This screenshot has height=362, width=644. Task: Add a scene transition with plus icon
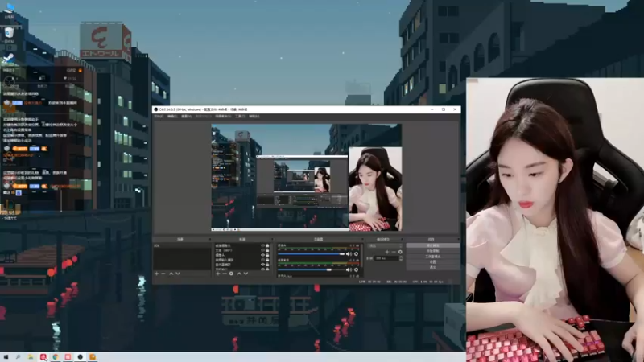(387, 252)
